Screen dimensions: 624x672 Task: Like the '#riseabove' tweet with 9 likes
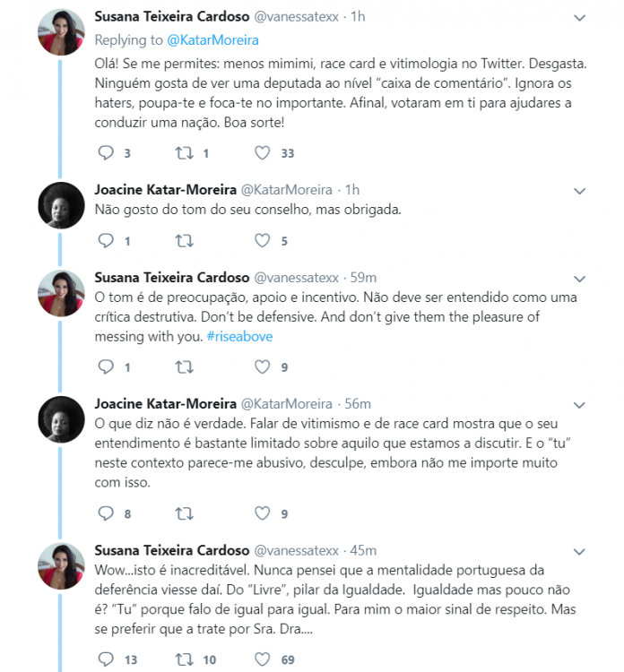(263, 366)
